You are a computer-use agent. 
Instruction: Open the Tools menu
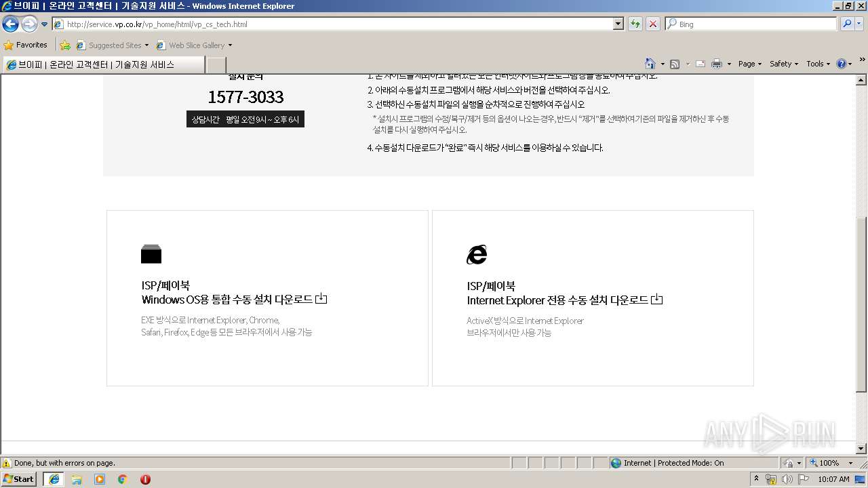[x=818, y=64]
